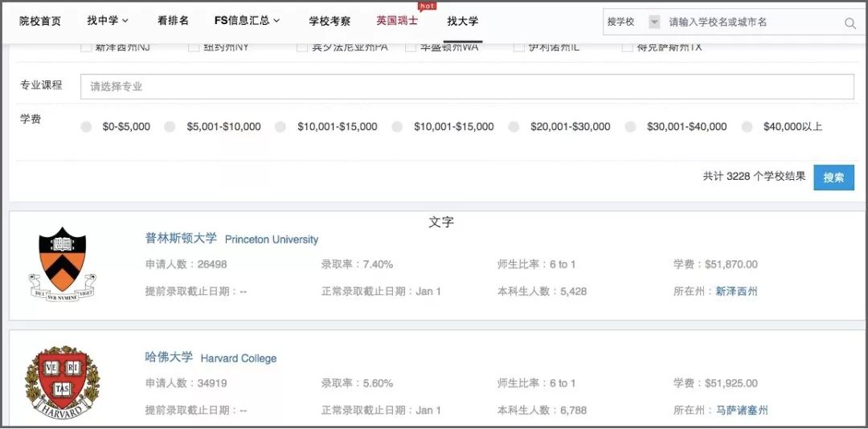Select tuition $0-$5,000 radio button
Screen dimensions: 868x429
pos(86,127)
